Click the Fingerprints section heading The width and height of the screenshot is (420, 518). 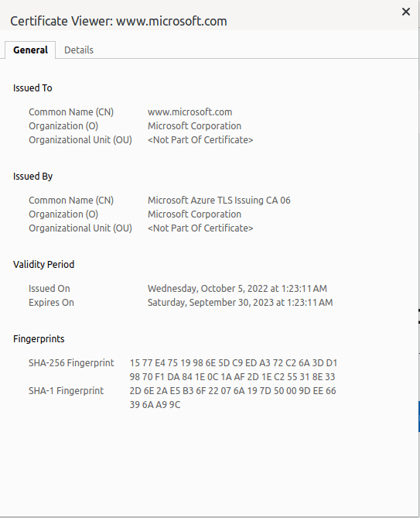point(39,338)
